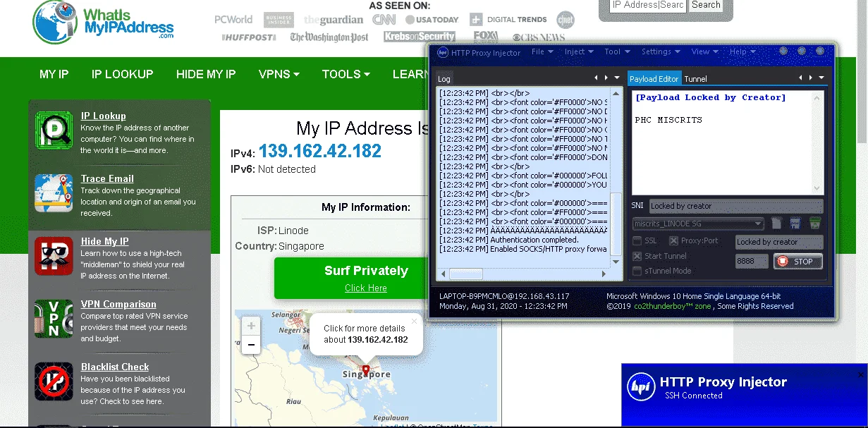The width and height of the screenshot is (868, 428).
Task: Click the bpi icon in the SSH Connected notification
Action: click(641, 387)
